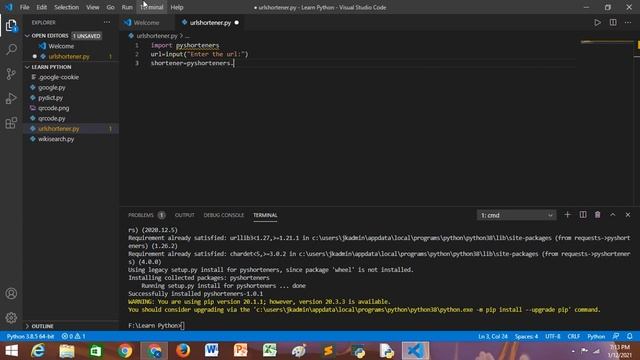Image resolution: width=640 pixels, height=360 pixels.
Task: Click the notifications bell in status bar
Action: click(629, 336)
